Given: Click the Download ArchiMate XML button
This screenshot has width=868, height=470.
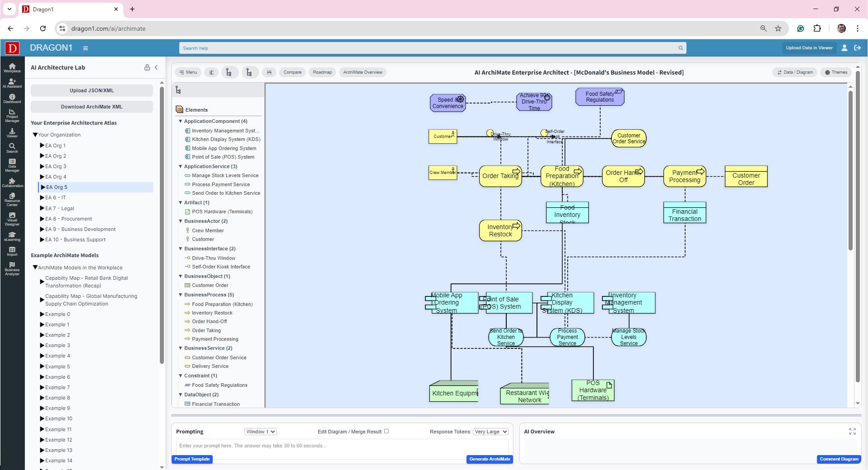Looking at the screenshot, I should [x=92, y=107].
